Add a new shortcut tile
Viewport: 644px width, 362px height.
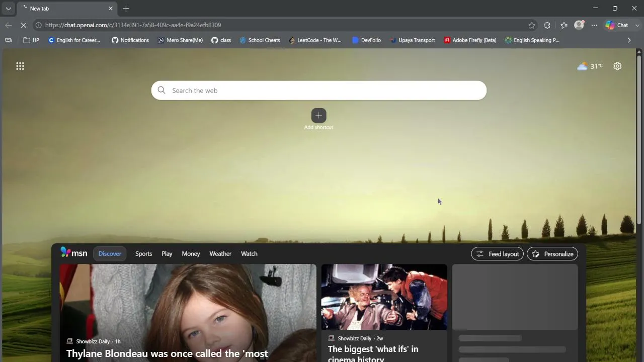[x=318, y=120]
